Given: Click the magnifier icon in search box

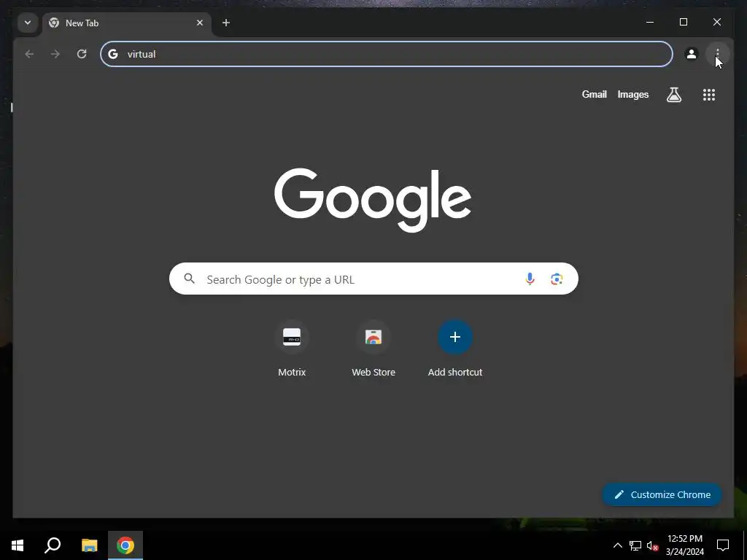Looking at the screenshot, I should pyautogui.click(x=189, y=279).
